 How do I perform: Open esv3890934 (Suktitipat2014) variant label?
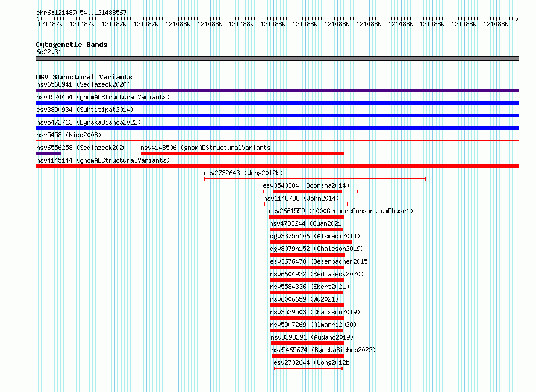pos(85,110)
